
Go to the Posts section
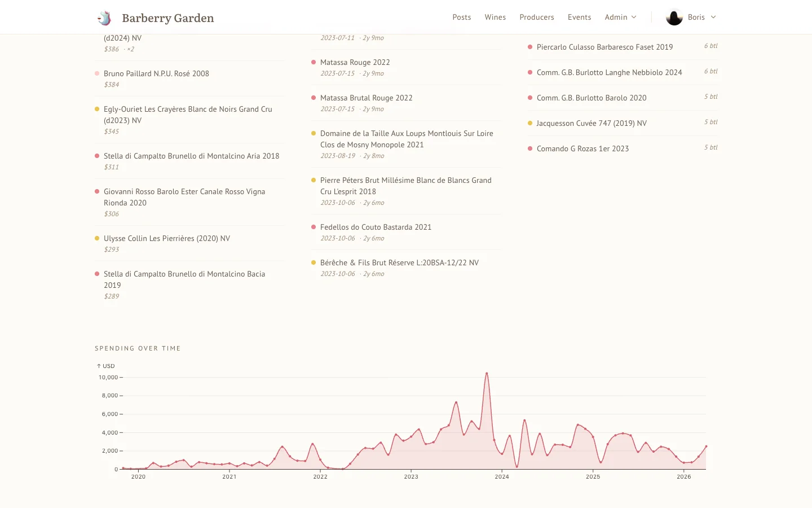461,17
